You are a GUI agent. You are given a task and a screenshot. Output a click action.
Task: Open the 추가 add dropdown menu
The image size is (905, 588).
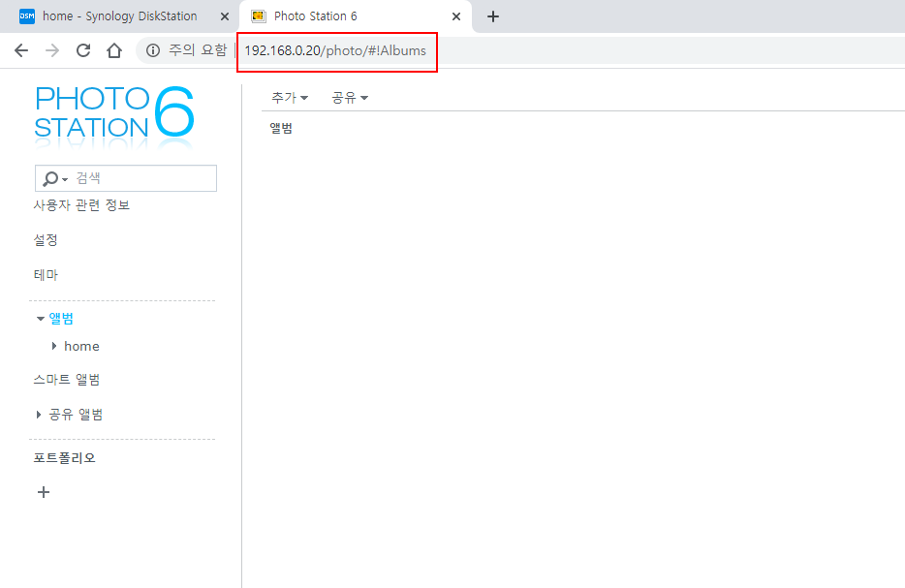pyautogui.click(x=290, y=98)
